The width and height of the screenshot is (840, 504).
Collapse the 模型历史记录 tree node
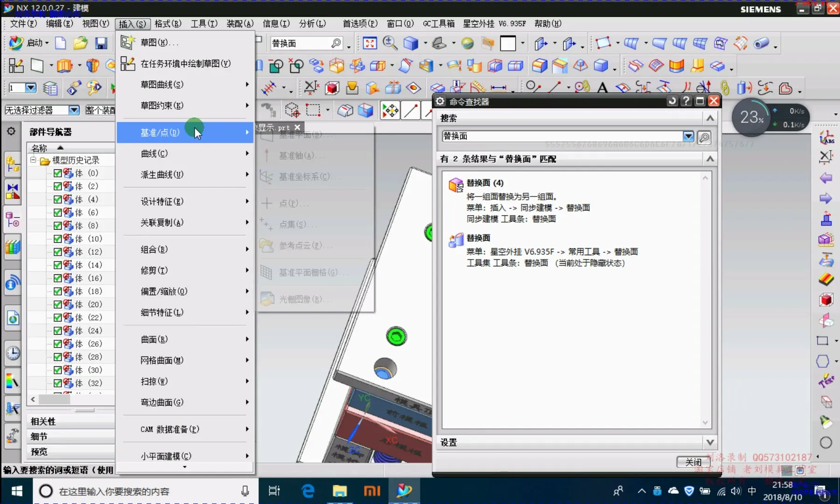pyautogui.click(x=33, y=160)
